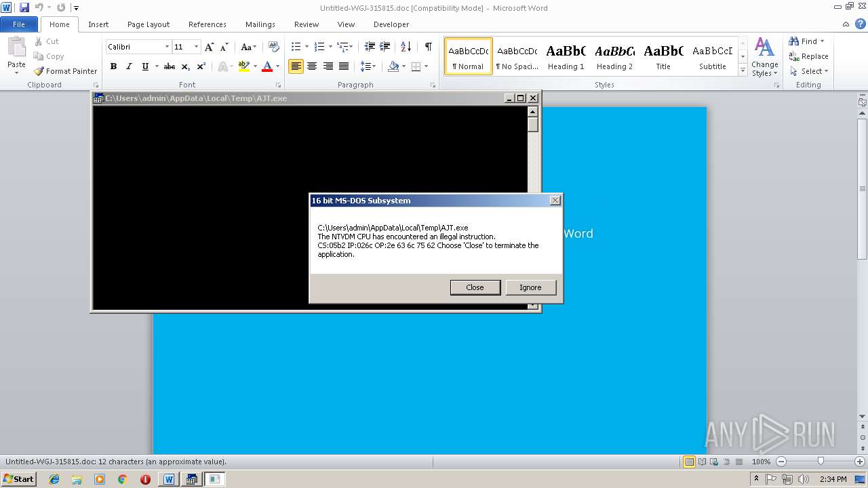This screenshot has width=868, height=488.
Task: Open the underline style dropdown arrow
Action: pyautogui.click(x=157, y=66)
